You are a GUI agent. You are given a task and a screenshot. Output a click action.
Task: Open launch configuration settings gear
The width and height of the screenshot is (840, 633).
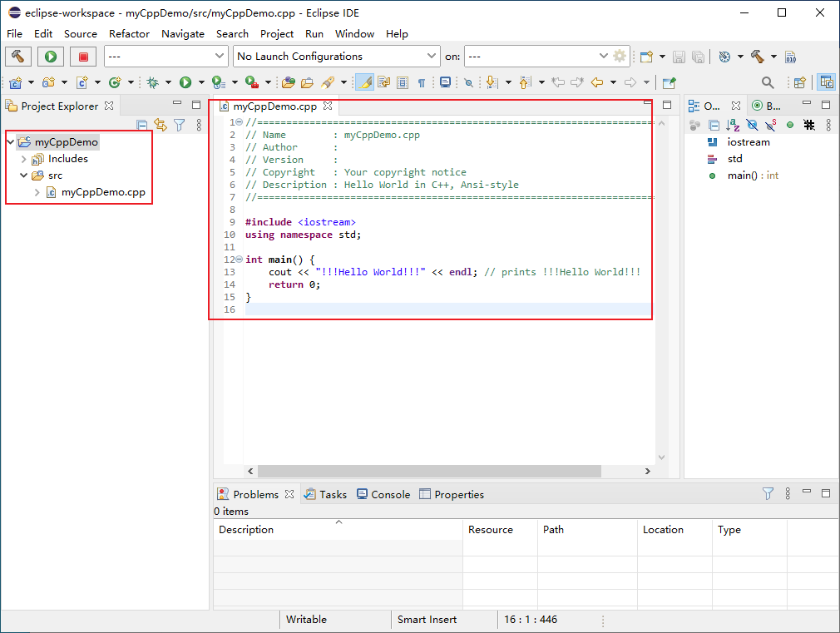620,56
